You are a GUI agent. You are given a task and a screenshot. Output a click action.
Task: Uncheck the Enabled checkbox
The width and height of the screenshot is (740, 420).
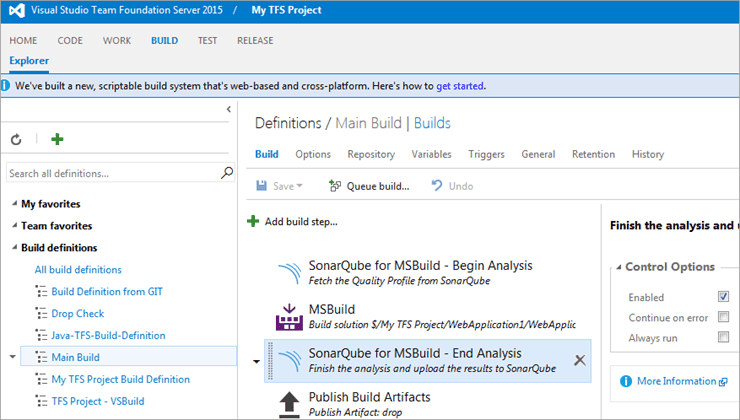coord(723,296)
